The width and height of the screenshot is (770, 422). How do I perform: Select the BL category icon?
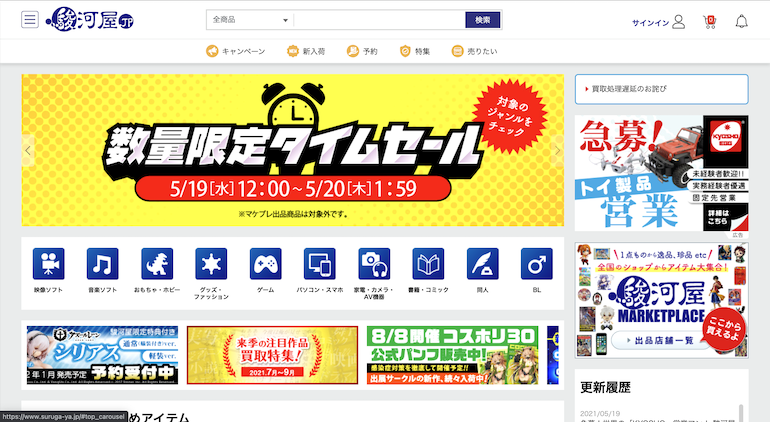[537, 264]
